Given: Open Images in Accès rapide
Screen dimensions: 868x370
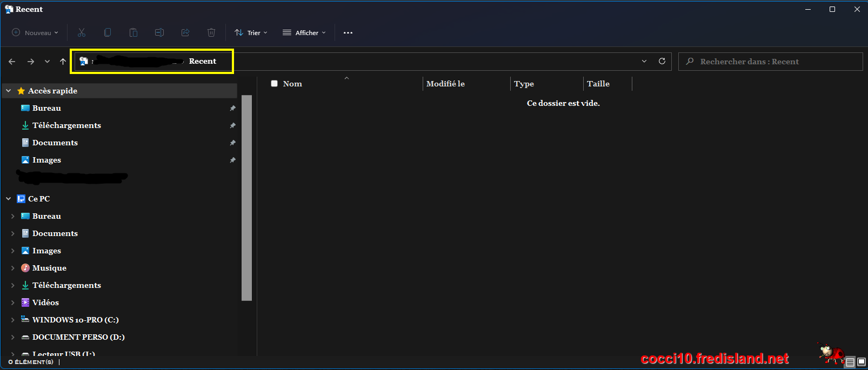Looking at the screenshot, I should click(46, 160).
